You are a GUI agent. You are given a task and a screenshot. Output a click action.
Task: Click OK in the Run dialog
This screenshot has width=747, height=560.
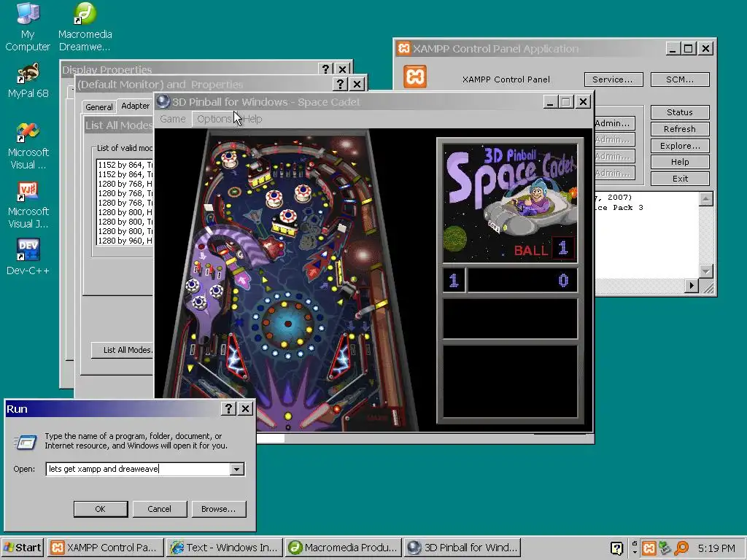tap(101, 509)
